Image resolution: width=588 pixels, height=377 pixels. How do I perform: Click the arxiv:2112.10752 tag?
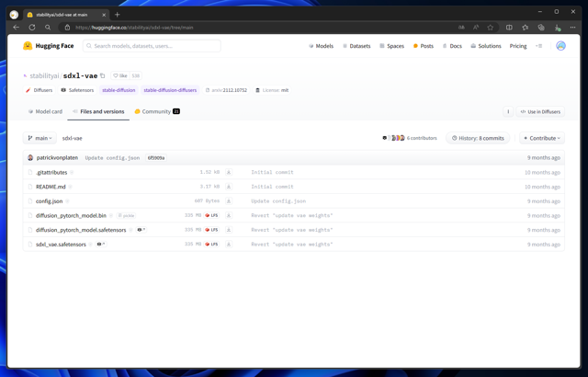[x=226, y=90]
